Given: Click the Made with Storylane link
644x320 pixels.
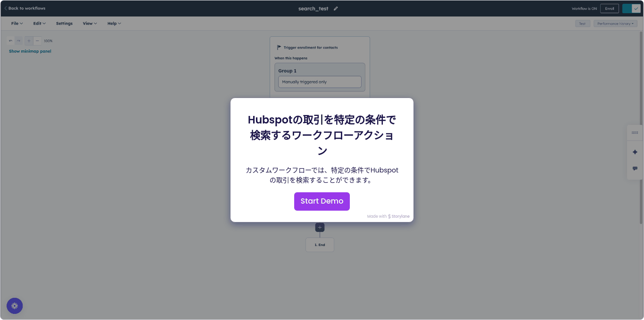Looking at the screenshot, I should tap(388, 217).
